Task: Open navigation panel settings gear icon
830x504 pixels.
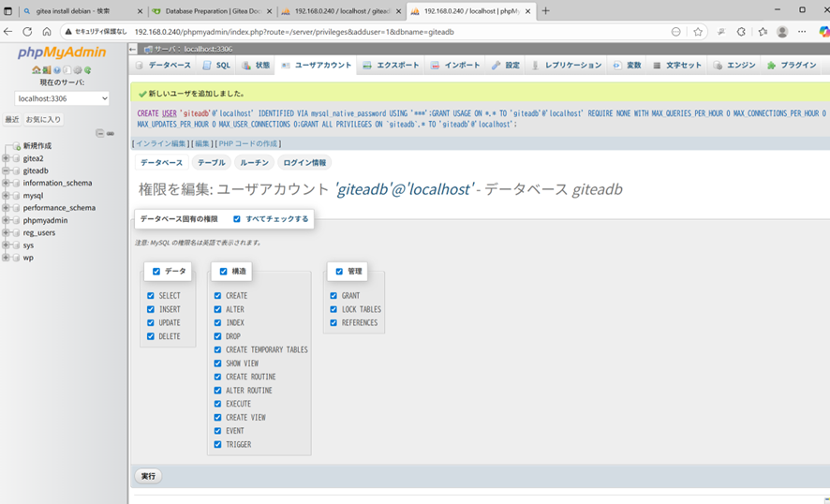Action: pos(78,70)
